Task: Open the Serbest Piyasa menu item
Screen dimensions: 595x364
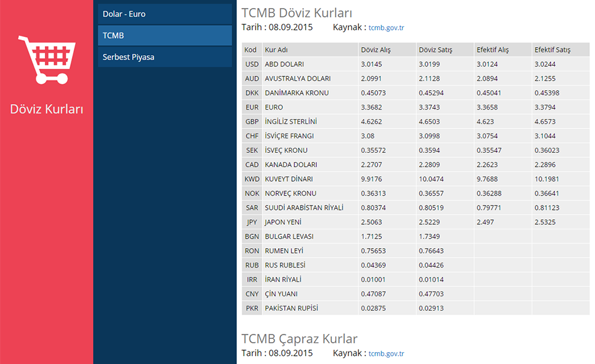Action: pos(165,57)
